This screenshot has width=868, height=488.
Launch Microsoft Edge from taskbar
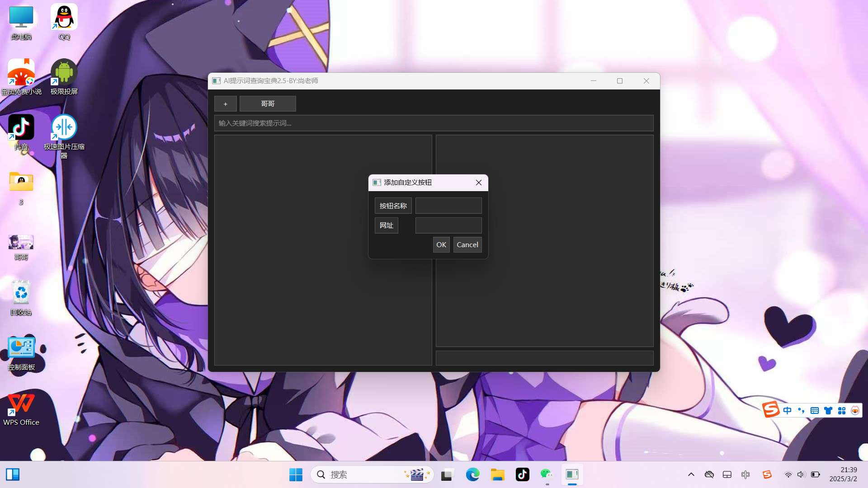coord(472,474)
